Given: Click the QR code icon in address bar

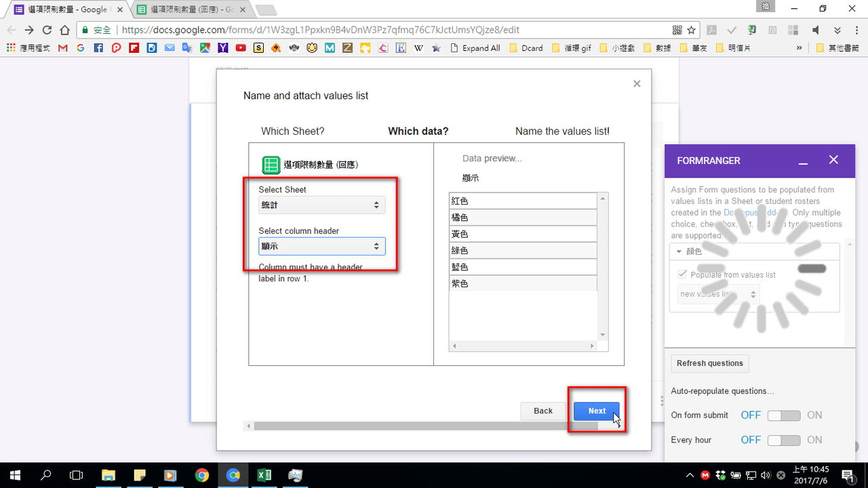Looking at the screenshot, I should [677, 30].
